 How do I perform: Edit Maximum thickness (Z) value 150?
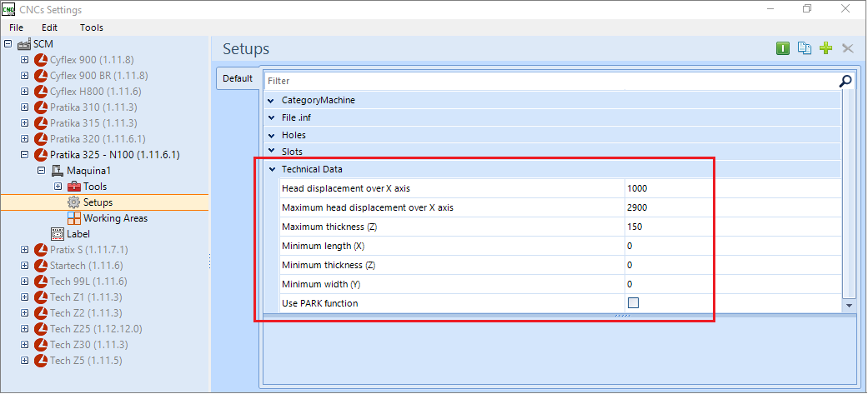(x=733, y=227)
